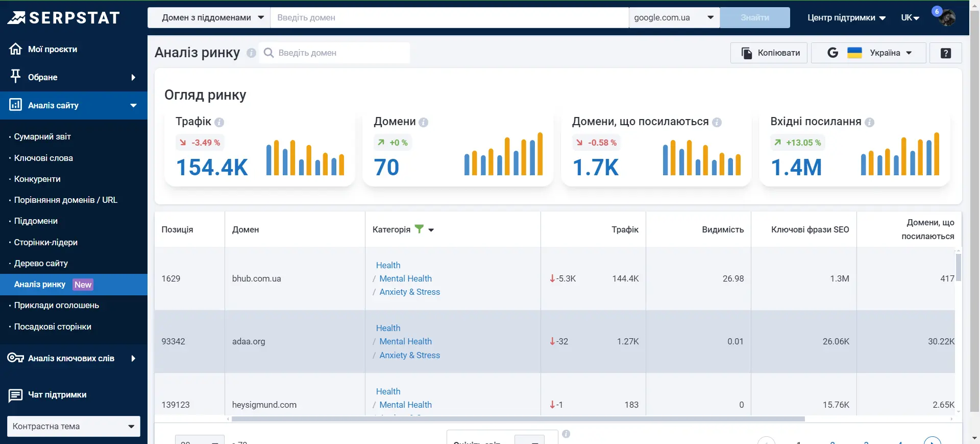Select Сумарний звіт in sidebar

pyautogui.click(x=42, y=136)
